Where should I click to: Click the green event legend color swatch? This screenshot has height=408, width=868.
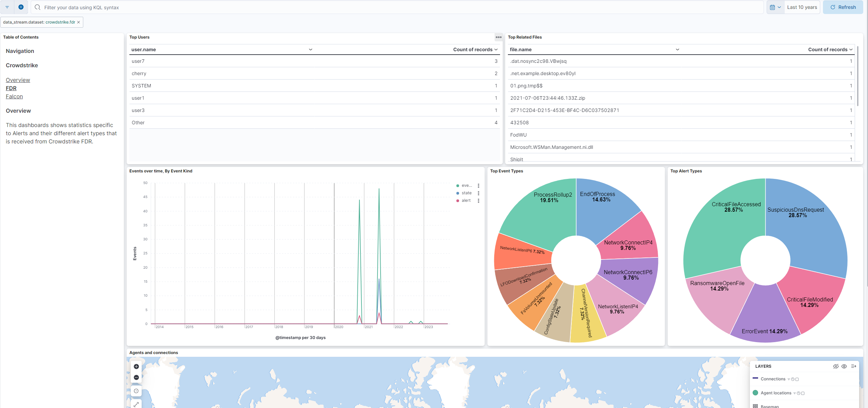458,185
